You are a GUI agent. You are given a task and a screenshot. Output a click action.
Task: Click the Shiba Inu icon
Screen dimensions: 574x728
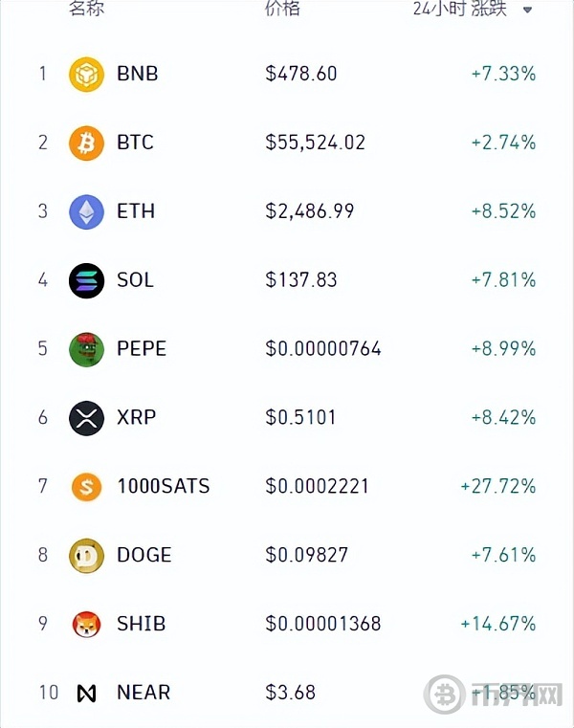[x=86, y=624]
